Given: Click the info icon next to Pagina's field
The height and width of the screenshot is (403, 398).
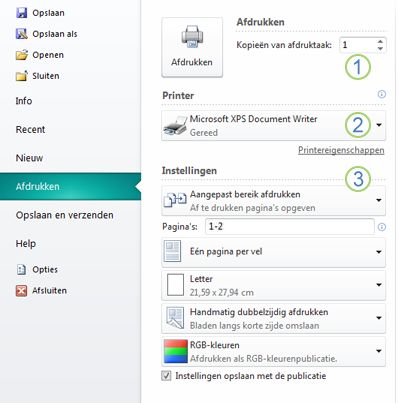Looking at the screenshot, I should pos(382,227).
